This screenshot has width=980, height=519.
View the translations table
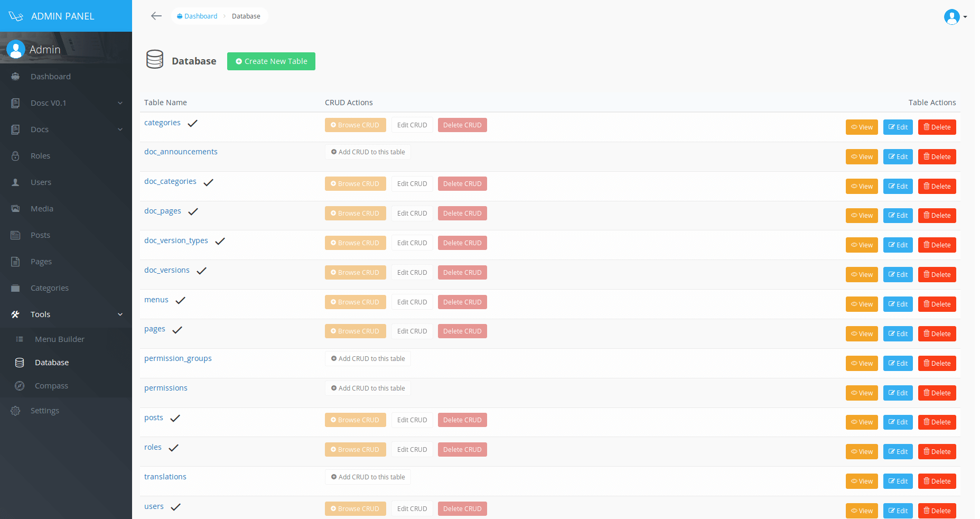coord(862,481)
